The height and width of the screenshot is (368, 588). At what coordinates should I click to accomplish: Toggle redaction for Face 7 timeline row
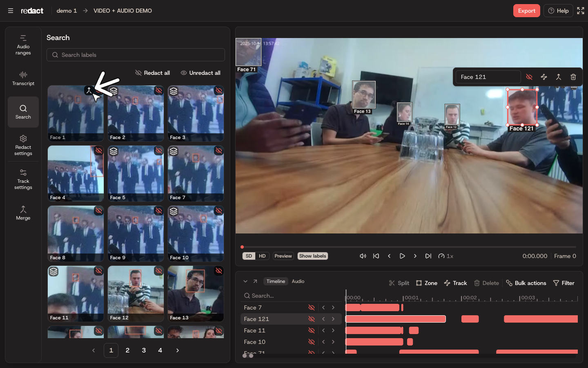(x=312, y=307)
